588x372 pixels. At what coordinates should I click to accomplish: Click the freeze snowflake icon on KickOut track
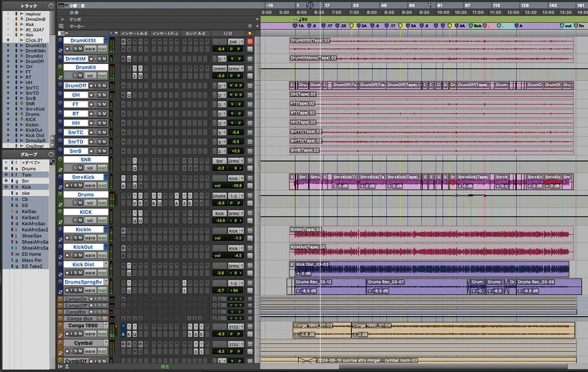click(x=123, y=249)
